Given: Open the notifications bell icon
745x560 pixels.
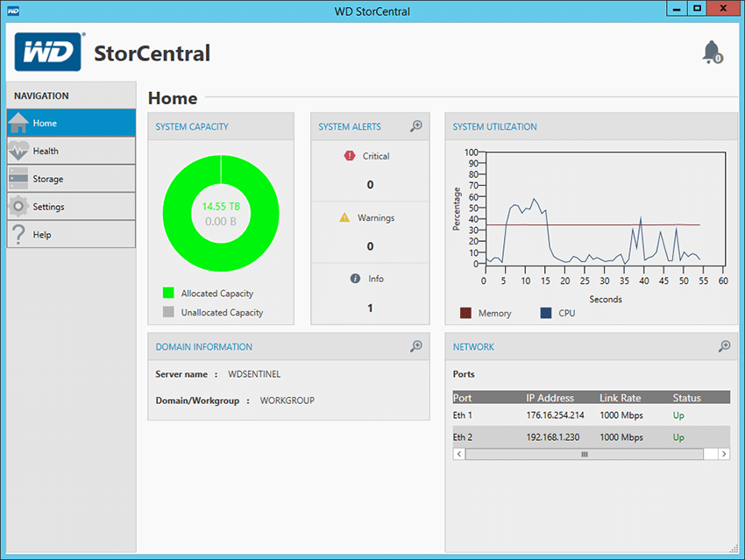Looking at the screenshot, I should click(x=713, y=53).
